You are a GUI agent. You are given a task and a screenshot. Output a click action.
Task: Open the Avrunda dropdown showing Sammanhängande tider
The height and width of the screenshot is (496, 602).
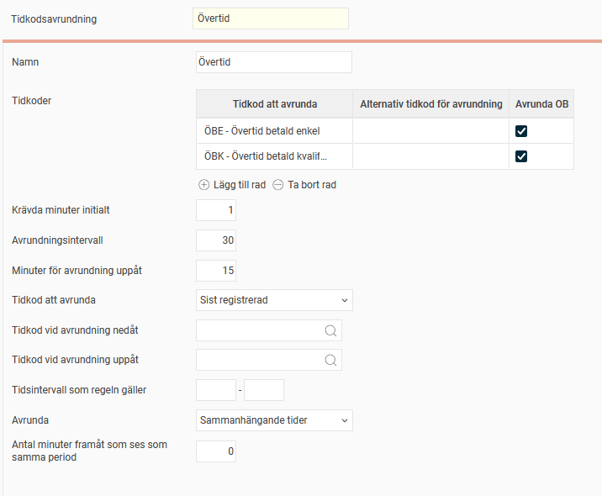(274, 421)
